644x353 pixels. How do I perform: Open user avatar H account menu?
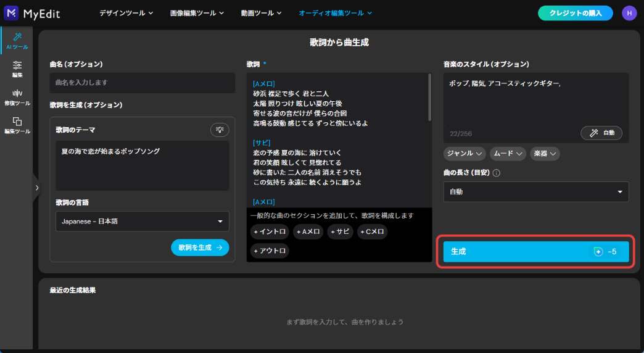click(629, 13)
